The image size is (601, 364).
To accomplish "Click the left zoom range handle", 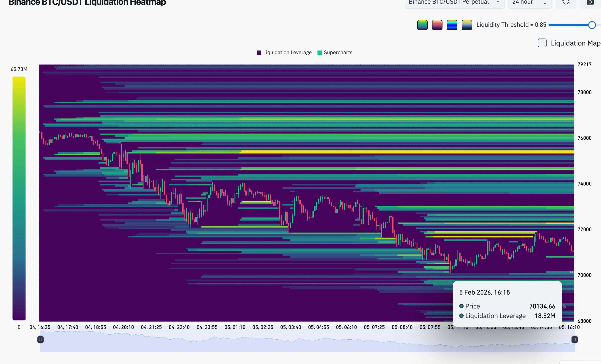I will (x=41, y=339).
